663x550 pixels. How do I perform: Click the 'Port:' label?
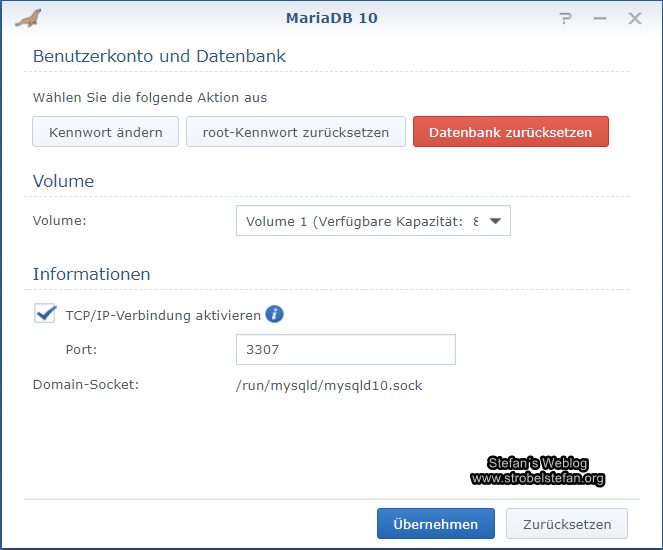click(x=81, y=350)
